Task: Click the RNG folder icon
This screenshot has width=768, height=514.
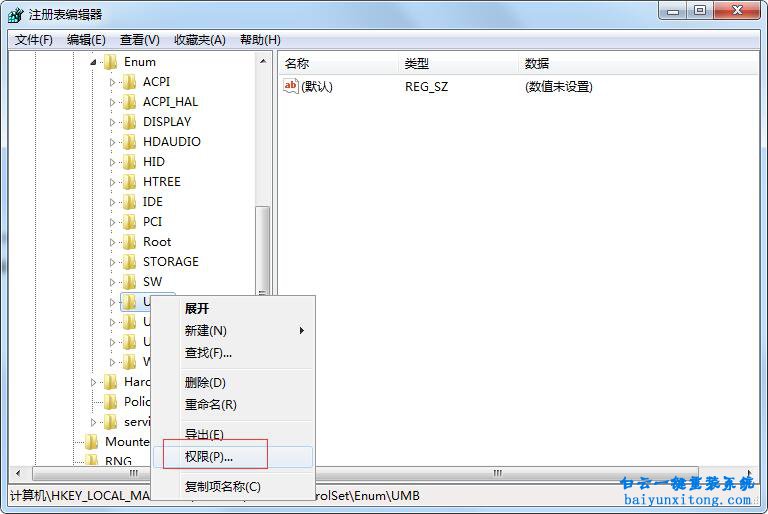Action: point(92,460)
